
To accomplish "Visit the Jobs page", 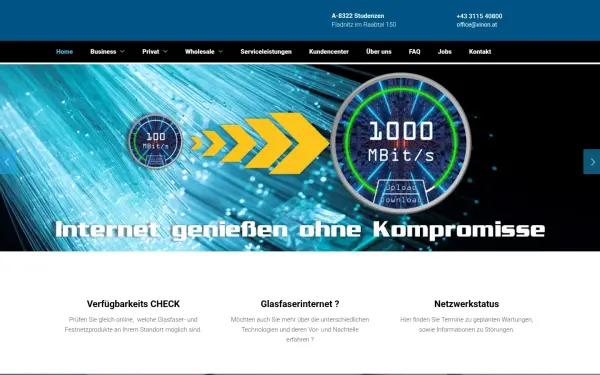I will (445, 52).
